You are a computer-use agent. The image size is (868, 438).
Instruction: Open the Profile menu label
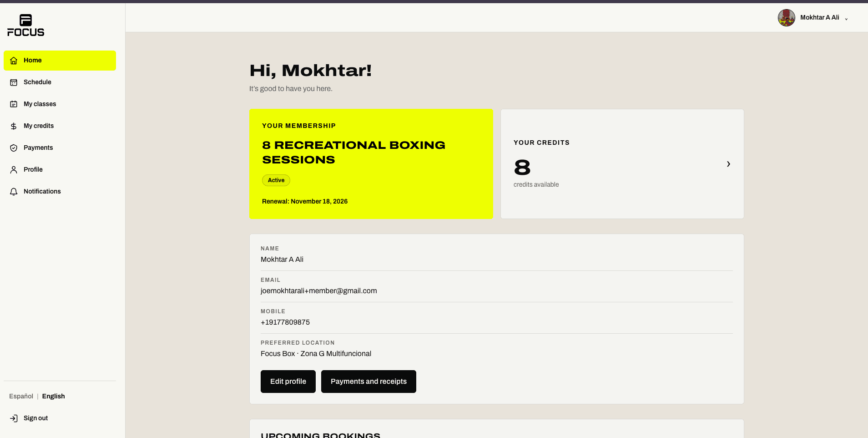click(33, 169)
